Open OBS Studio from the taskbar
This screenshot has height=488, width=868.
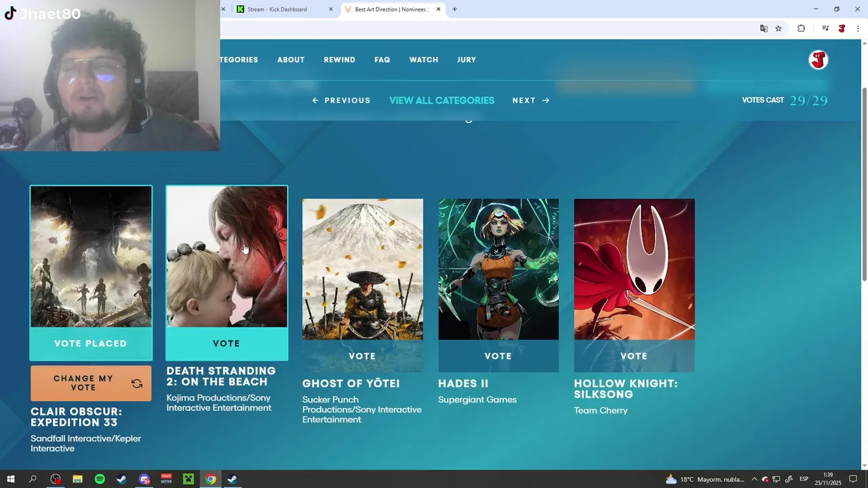coord(56,479)
